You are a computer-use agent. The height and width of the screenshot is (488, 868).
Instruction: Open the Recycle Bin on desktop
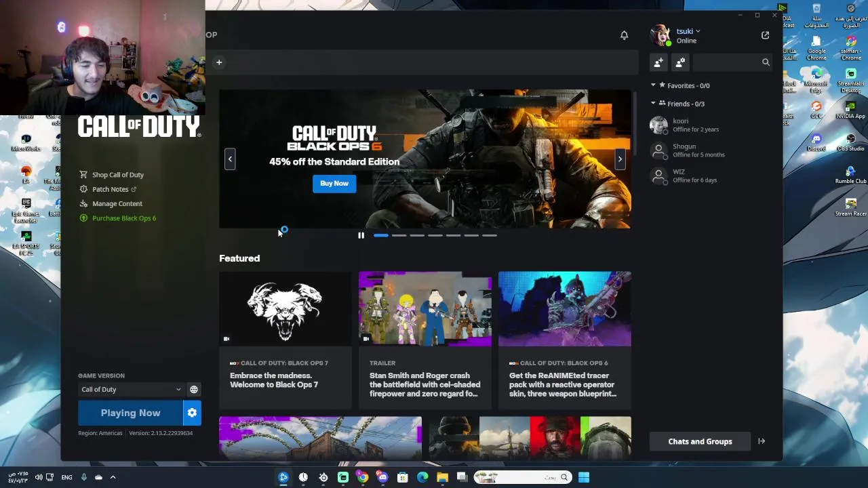pos(816,15)
